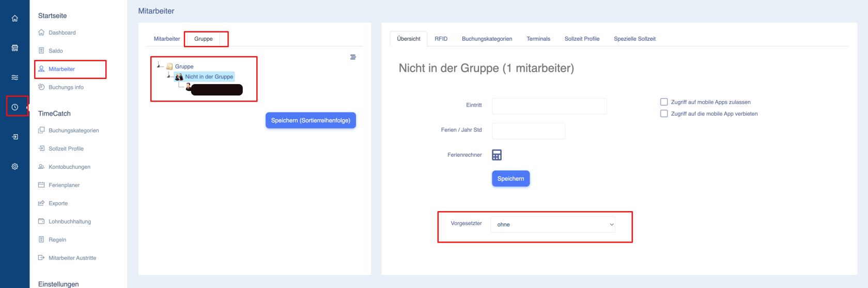The width and height of the screenshot is (868, 288).
Task: Click the Saldo document icon
Action: 41,51
